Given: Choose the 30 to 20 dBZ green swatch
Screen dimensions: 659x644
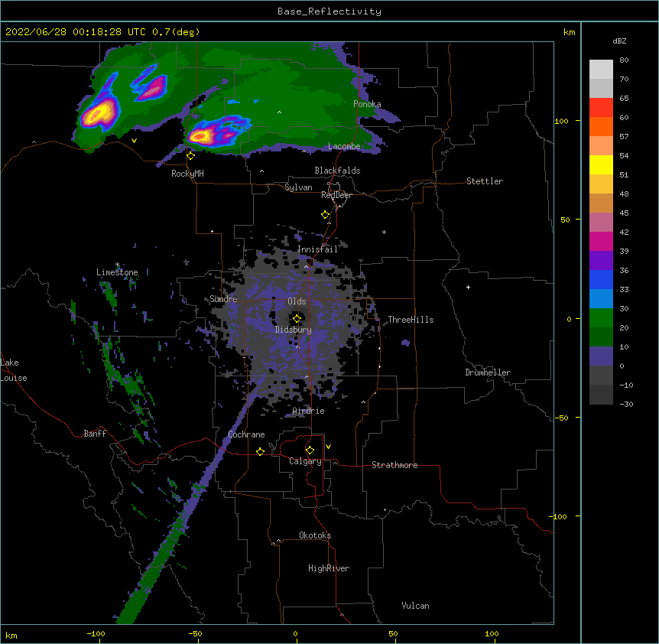Looking at the screenshot, I should pos(601,318).
